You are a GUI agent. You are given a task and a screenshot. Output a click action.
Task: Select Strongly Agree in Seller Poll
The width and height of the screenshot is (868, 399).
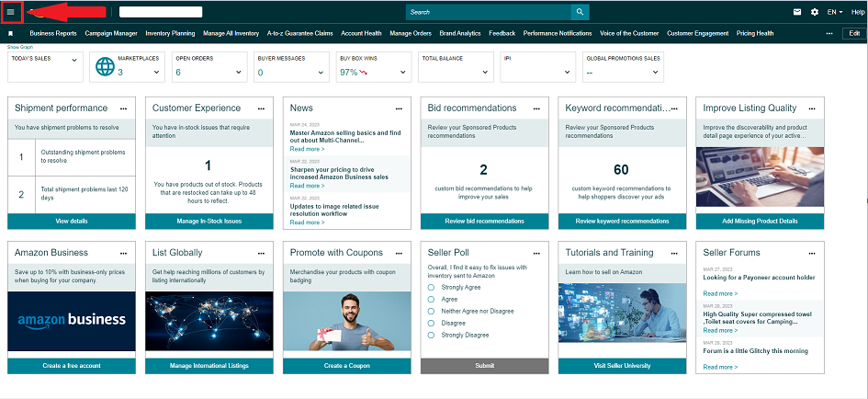point(431,287)
